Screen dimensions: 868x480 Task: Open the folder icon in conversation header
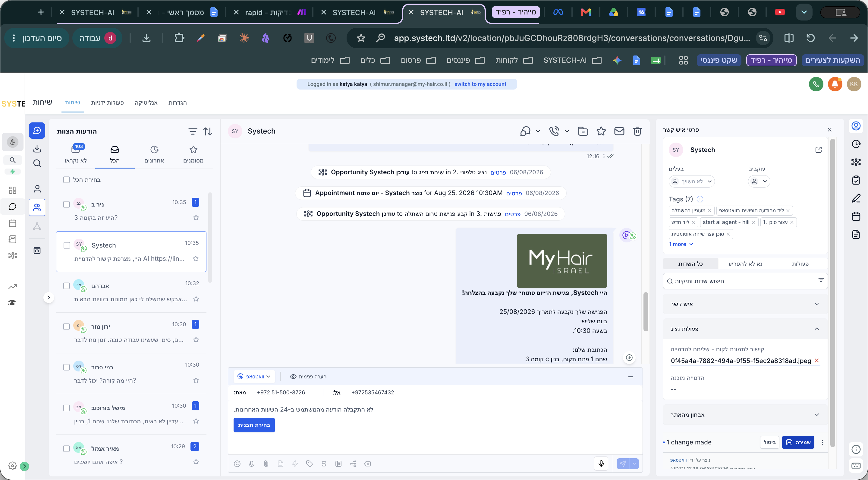point(583,131)
